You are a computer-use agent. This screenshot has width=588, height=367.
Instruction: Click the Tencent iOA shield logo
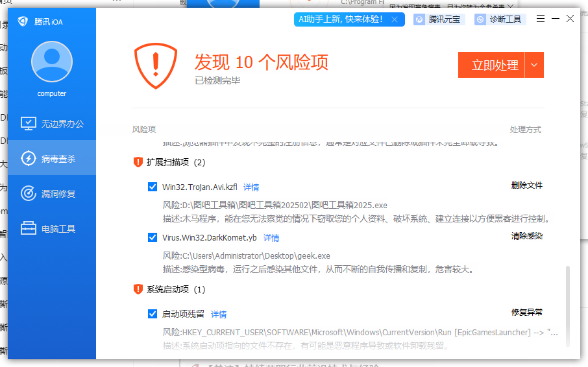click(x=23, y=21)
